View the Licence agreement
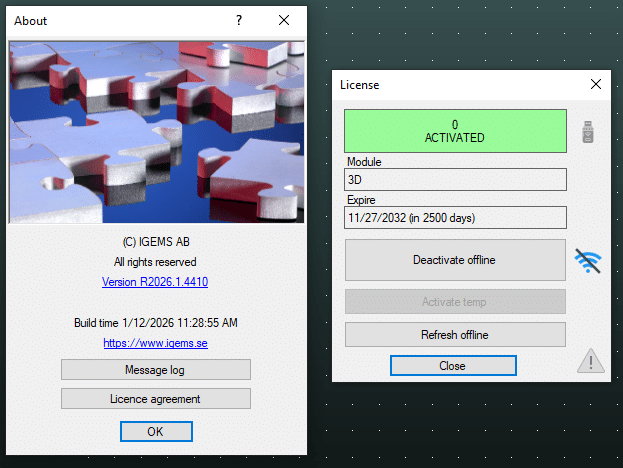The width and height of the screenshot is (623, 468). point(155,399)
